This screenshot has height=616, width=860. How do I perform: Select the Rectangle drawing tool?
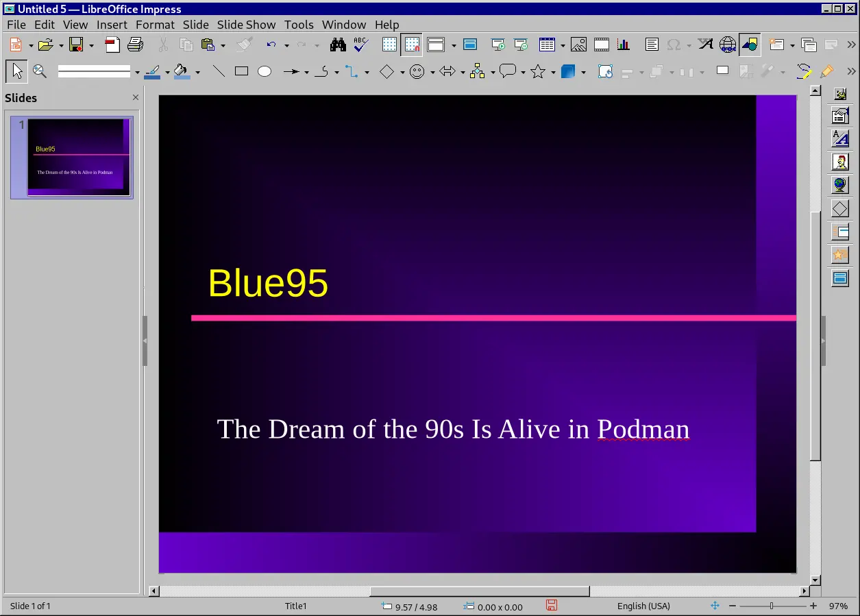pyautogui.click(x=241, y=71)
